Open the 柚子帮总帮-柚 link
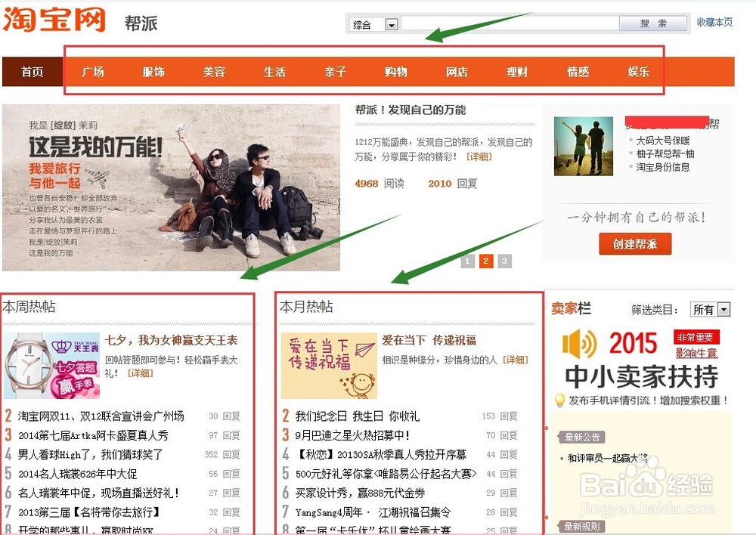The image size is (756, 535). (665, 153)
